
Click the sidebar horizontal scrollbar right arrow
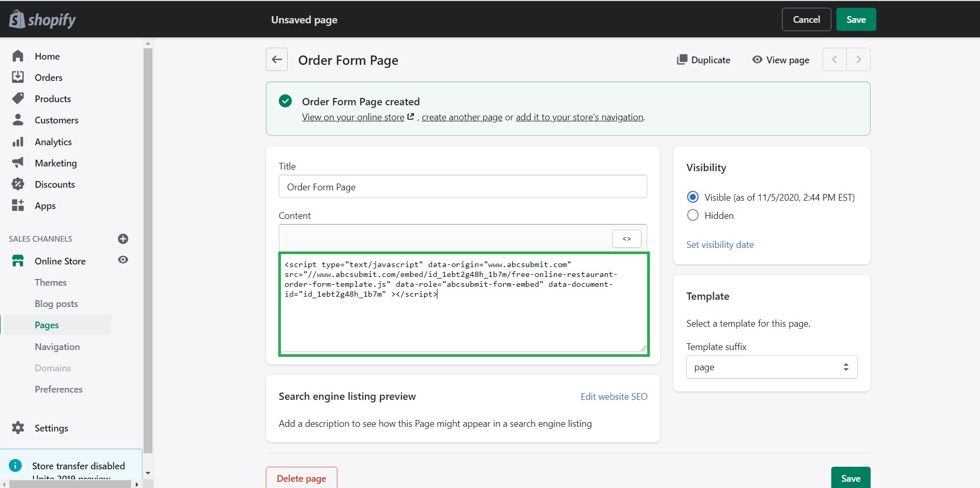click(x=137, y=484)
